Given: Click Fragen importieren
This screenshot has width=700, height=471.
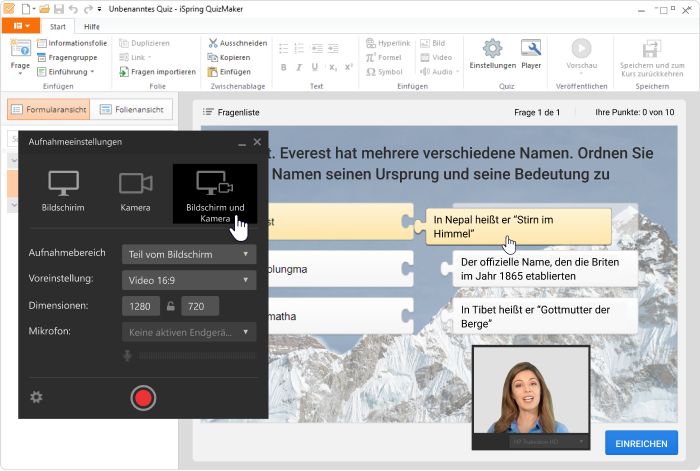Looking at the screenshot, I should pos(158,72).
